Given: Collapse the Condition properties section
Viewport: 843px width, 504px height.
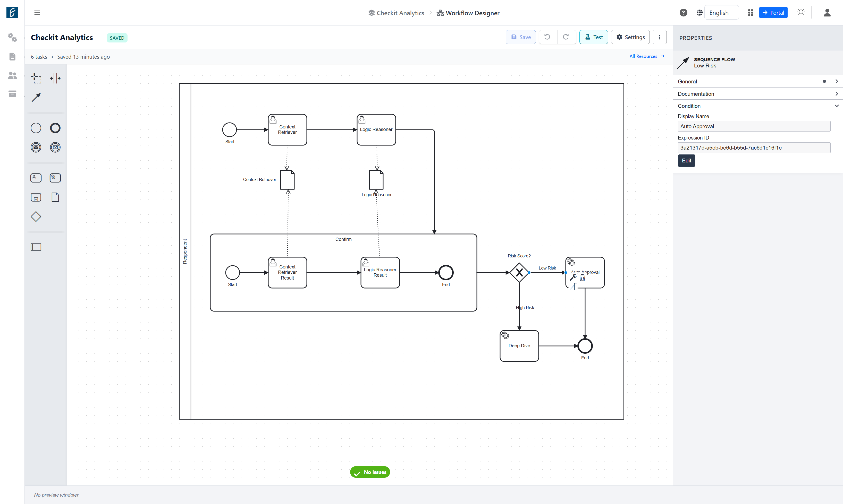Looking at the screenshot, I should [x=758, y=106].
